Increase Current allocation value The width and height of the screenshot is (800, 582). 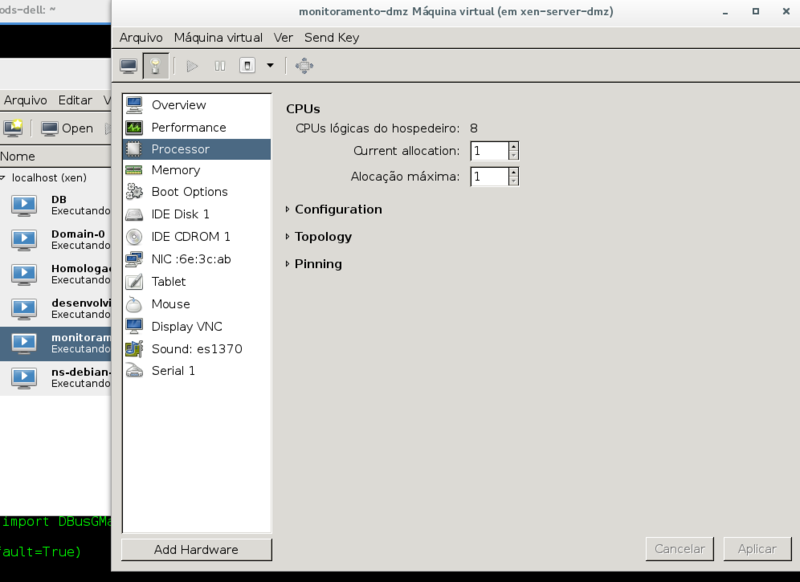(x=514, y=146)
